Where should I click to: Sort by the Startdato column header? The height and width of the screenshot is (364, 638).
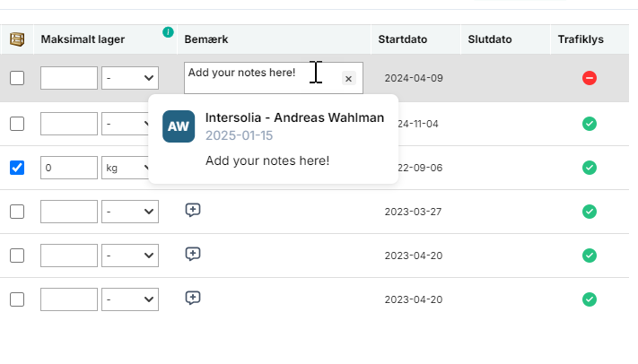click(402, 39)
